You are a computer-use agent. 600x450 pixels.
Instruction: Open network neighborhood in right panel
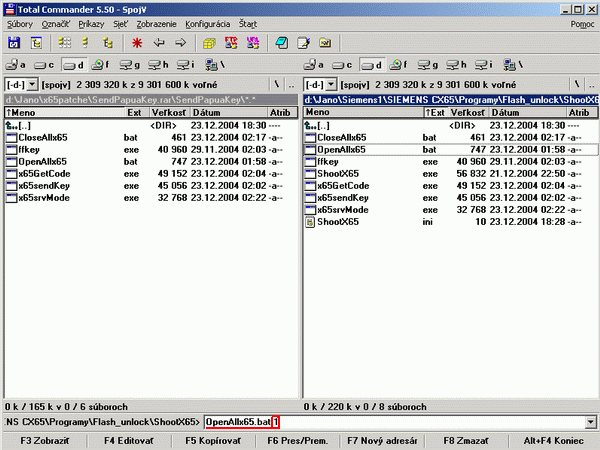[513, 65]
